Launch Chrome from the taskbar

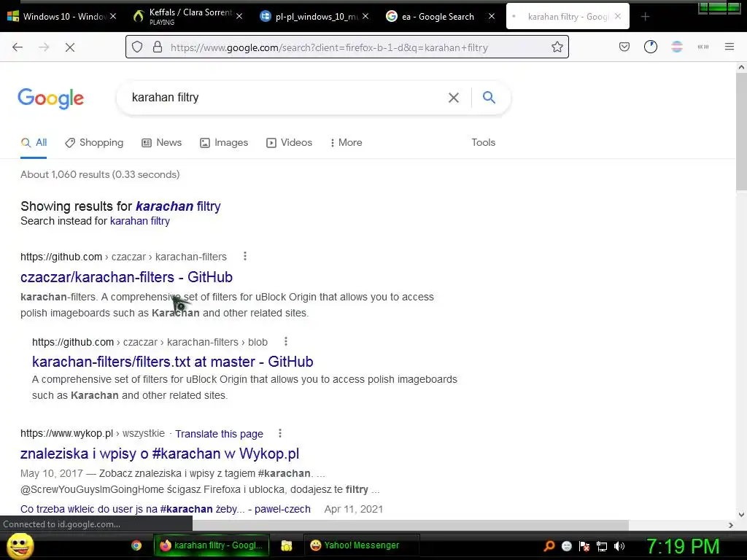click(x=136, y=545)
